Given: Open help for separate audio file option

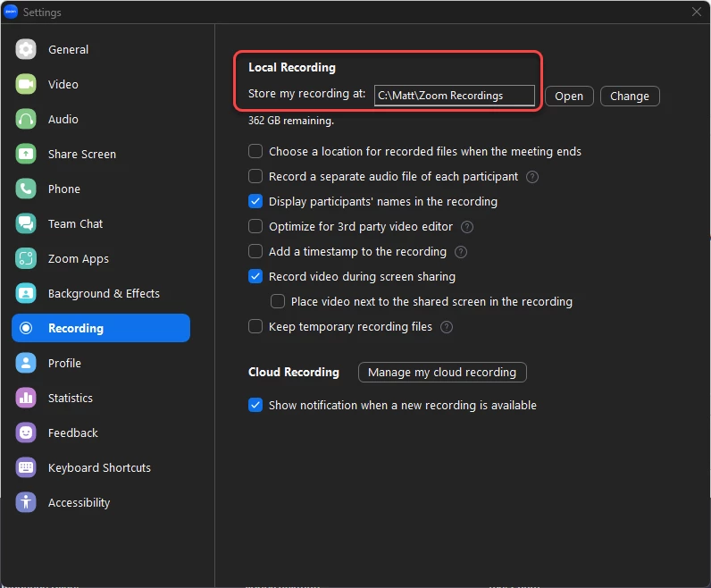Looking at the screenshot, I should (x=531, y=177).
